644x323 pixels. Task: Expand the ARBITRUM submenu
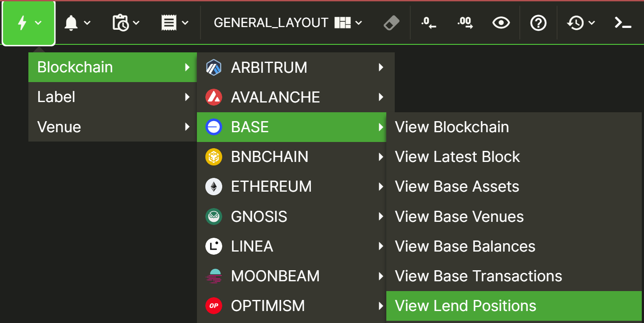point(296,67)
